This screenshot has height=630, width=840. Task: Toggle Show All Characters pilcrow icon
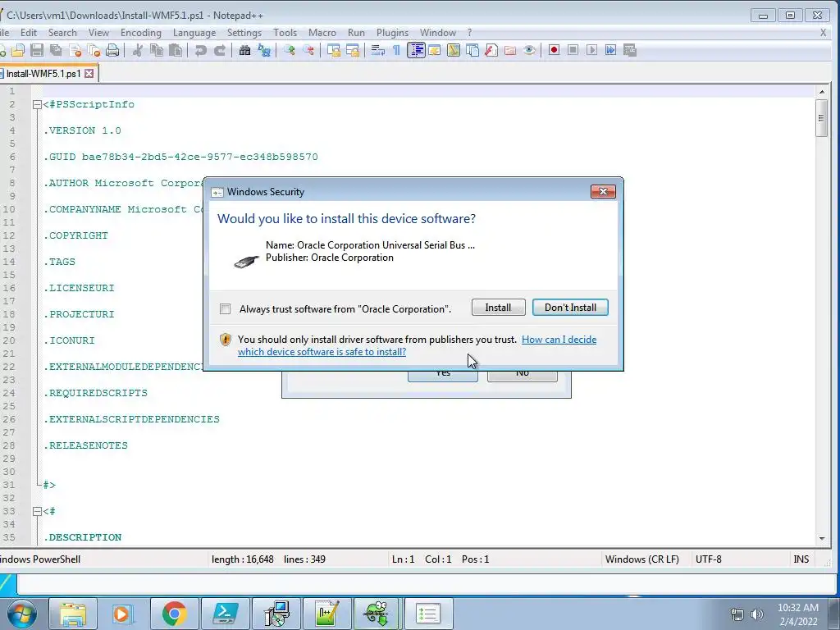pyautogui.click(x=396, y=50)
